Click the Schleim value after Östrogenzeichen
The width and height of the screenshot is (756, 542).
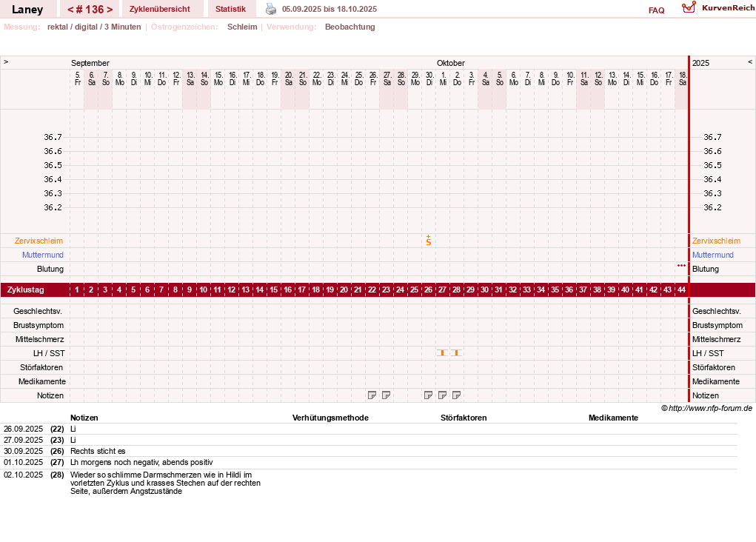coord(242,27)
